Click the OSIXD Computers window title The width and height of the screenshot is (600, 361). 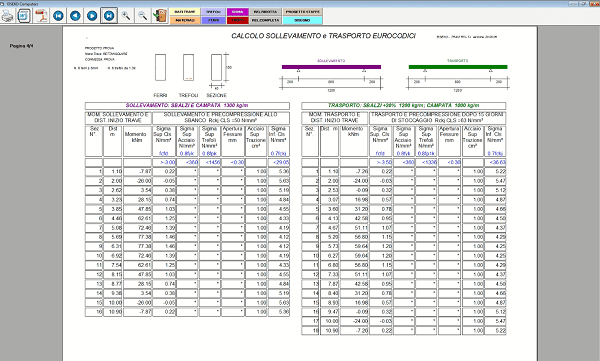(x=23, y=4)
